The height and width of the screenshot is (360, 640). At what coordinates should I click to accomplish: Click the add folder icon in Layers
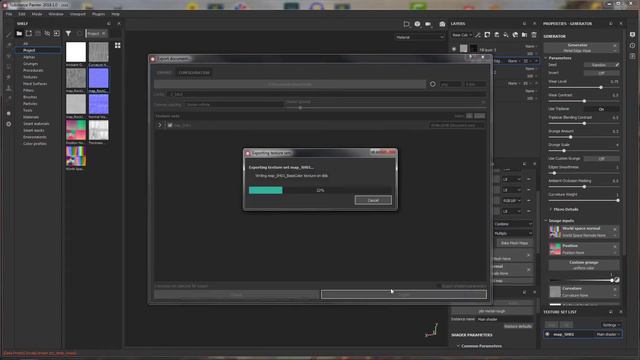[524, 35]
